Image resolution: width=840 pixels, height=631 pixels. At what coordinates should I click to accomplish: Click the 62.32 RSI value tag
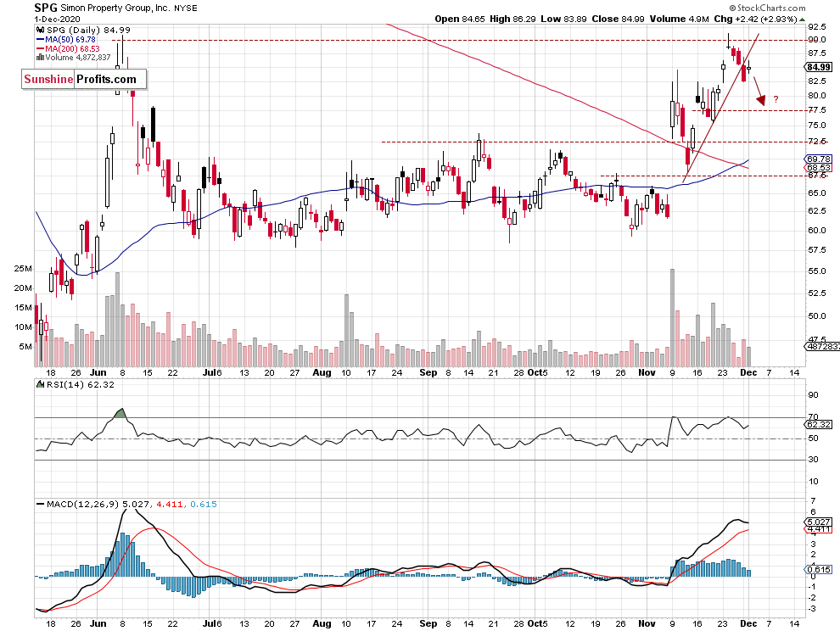coord(819,424)
